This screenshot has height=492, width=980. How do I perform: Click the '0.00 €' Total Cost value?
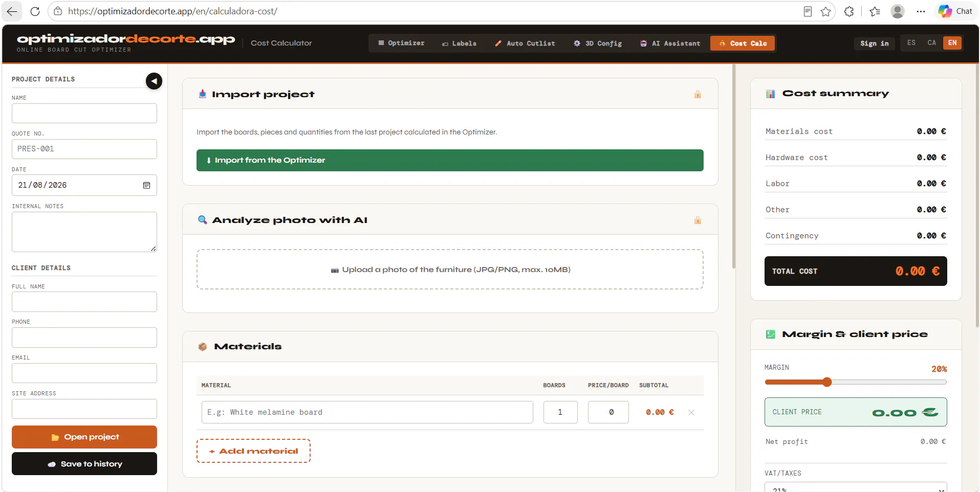point(918,271)
